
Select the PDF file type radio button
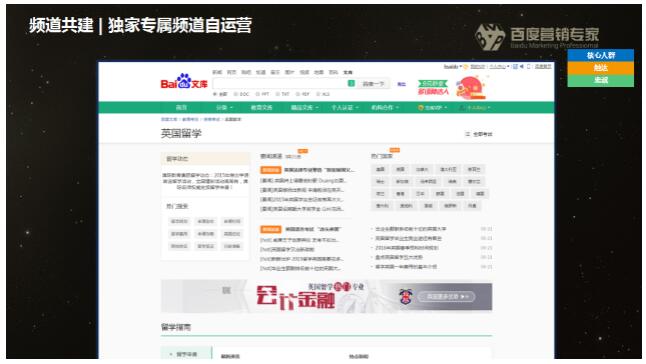(298, 94)
